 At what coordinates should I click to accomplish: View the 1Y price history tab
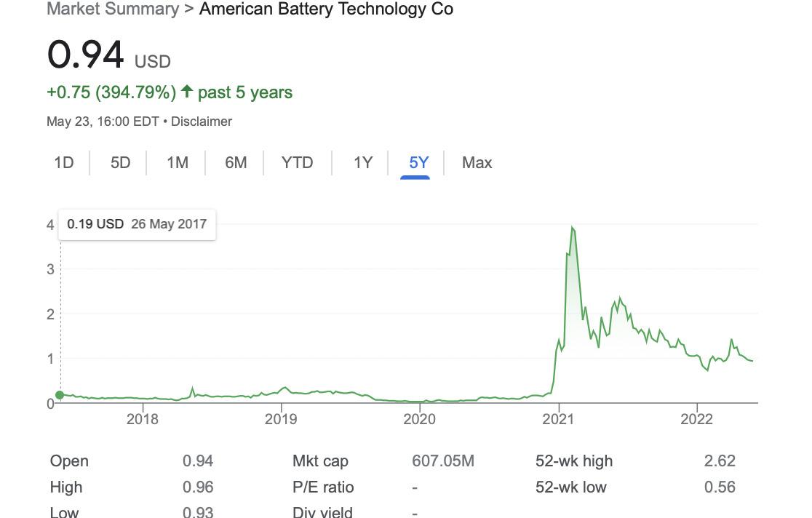click(x=363, y=163)
